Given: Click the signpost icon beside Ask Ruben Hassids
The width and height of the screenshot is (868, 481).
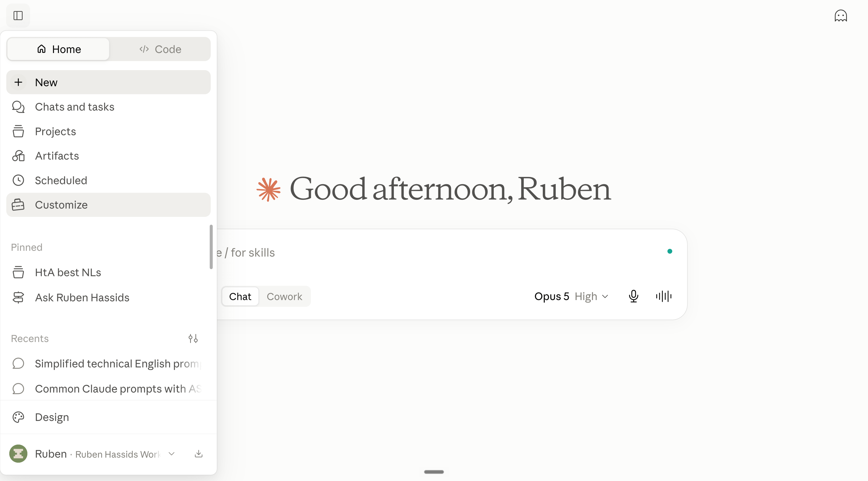Looking at the screenshot, I should pos(18,298).
